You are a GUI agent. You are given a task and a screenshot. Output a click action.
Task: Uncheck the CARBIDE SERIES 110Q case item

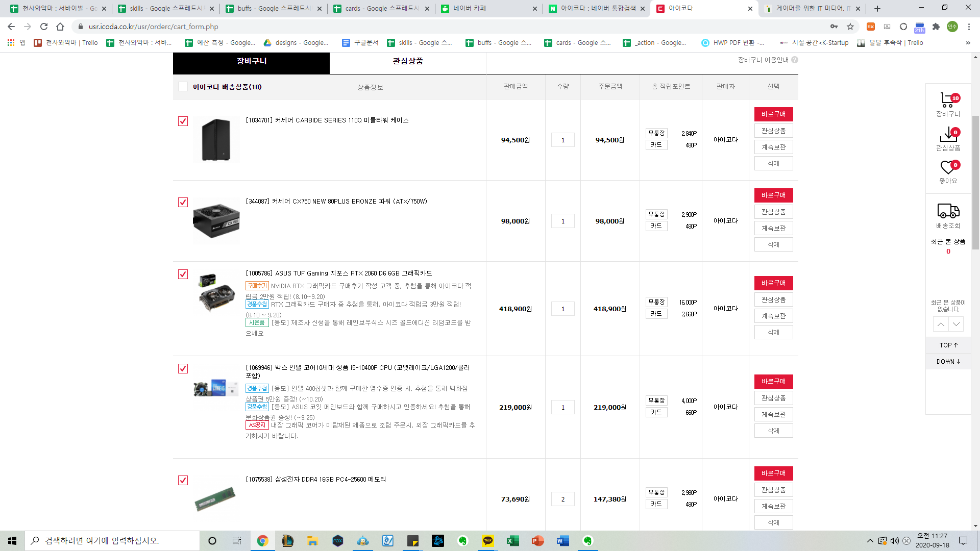pyautogui.click(x=183, y=121)
